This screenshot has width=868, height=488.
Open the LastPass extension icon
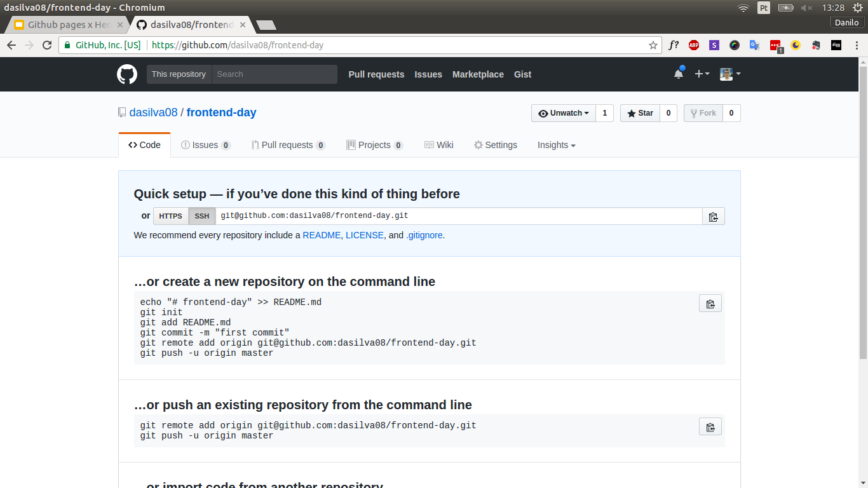coord(775,46)
